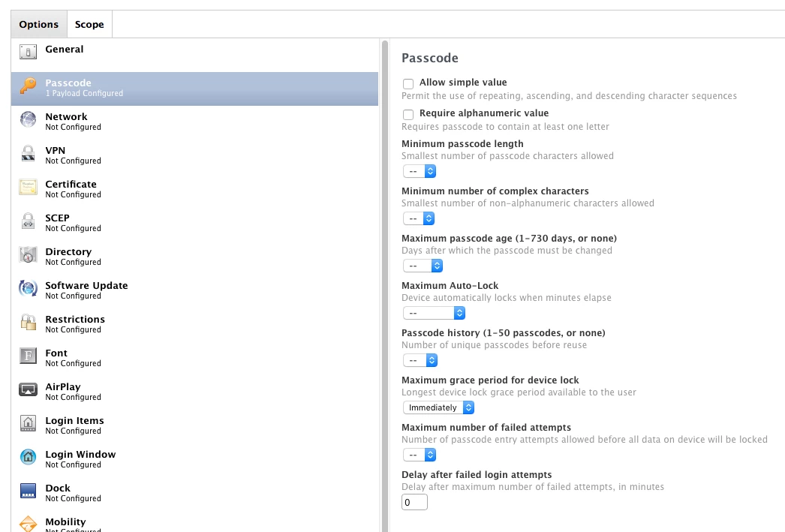Select the Software Update payload label

click(x=86, y=285)
